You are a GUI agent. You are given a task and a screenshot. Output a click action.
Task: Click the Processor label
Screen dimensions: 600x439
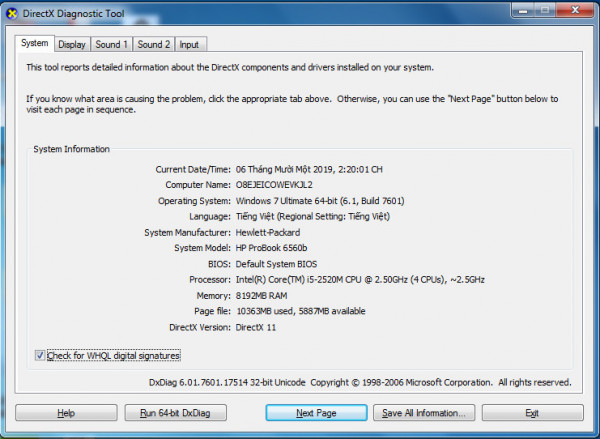(x=210, y=280)
